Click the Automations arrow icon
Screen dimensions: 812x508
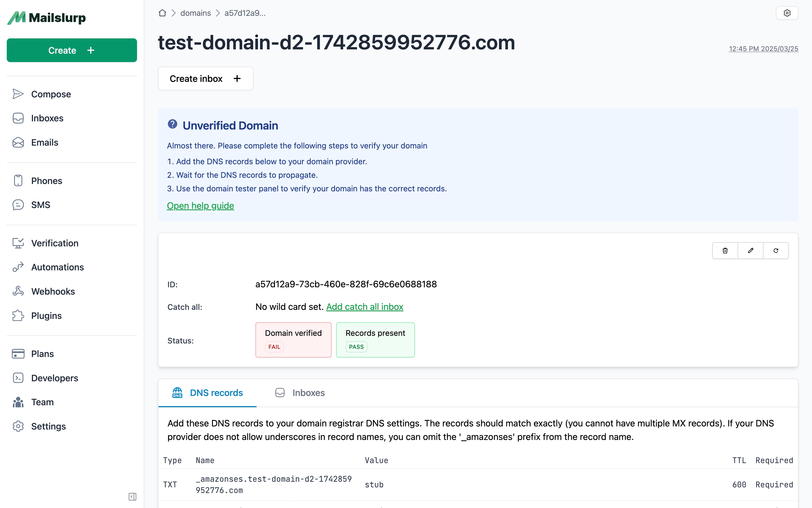pyautogui.click(x=18, y=267)
